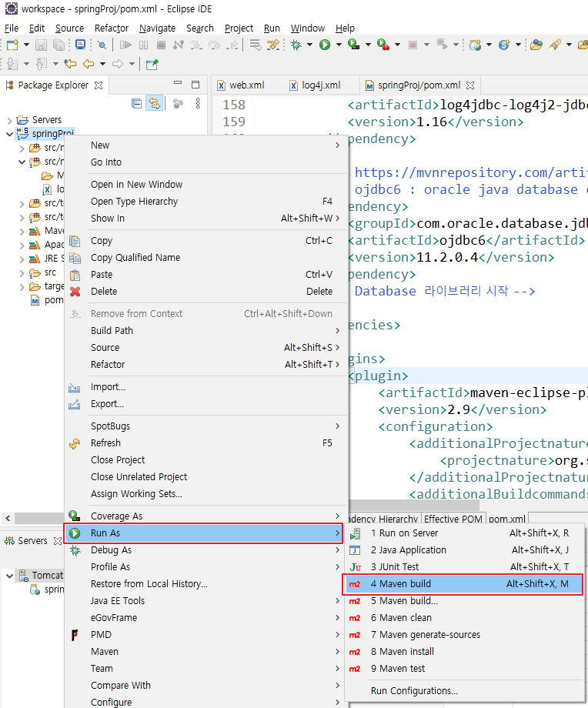Screen dimensions: 588x708
Task: Click the Save All toolbar icon
Action: [x=58, y=45]
